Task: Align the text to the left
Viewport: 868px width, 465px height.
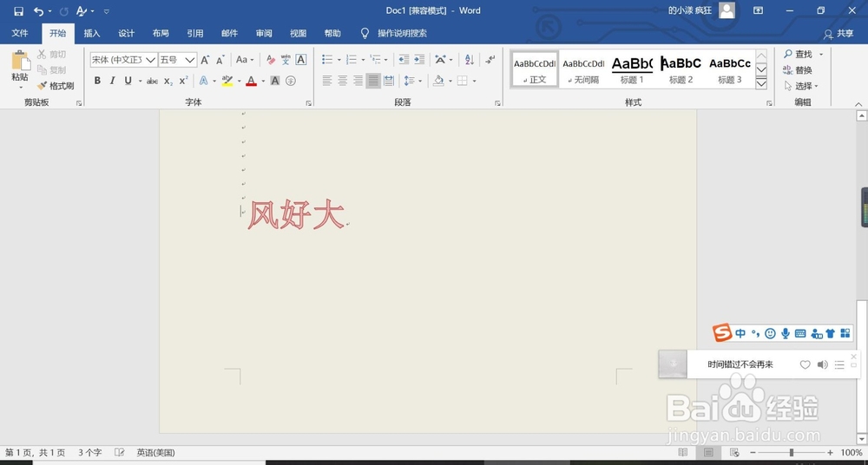Action: tap(327, 81)
